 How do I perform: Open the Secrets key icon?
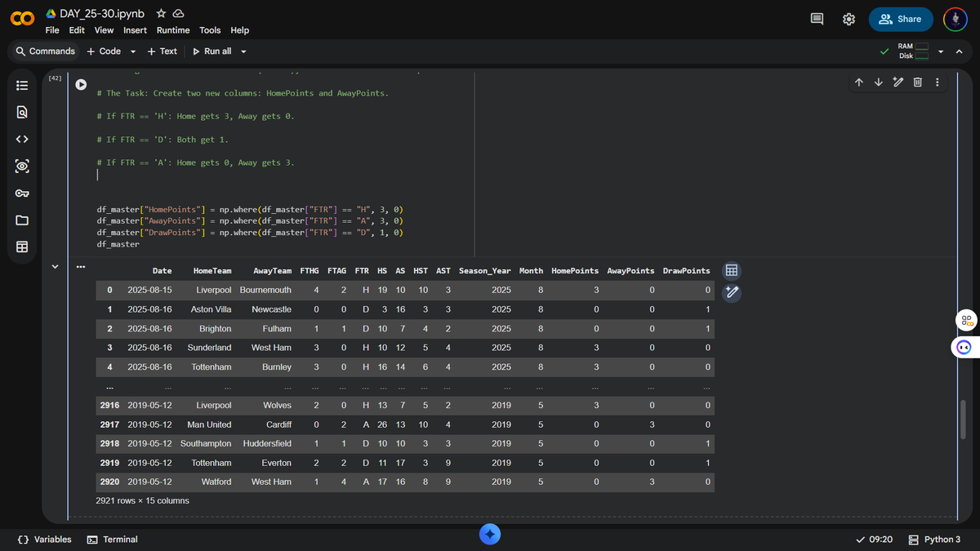click(x=22, y=193)
